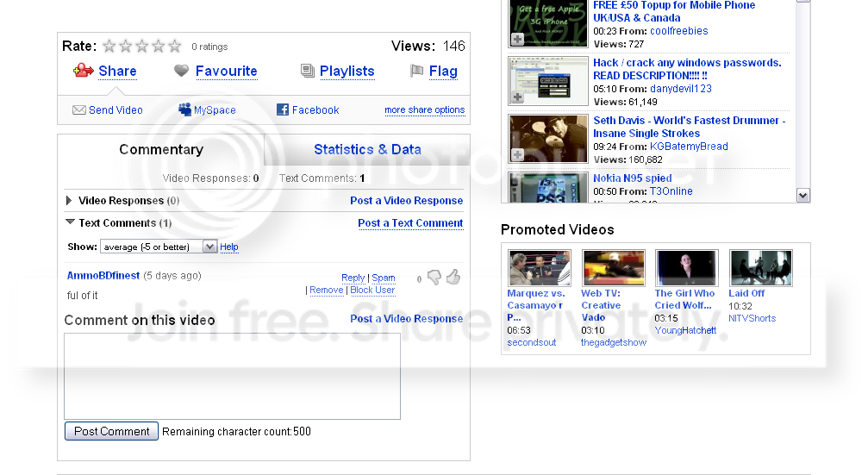
Task: Open the iPhone freebie video thumbnail
Action: click(548, 23)
